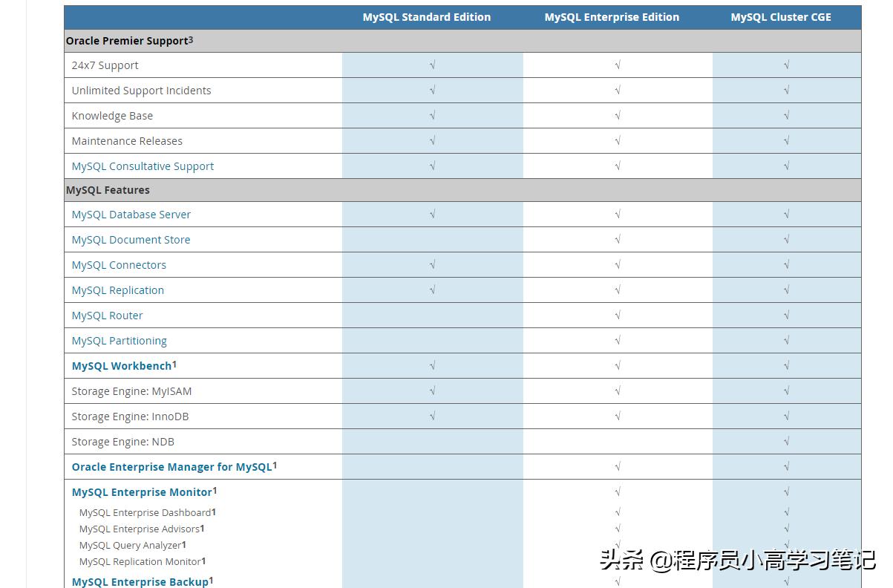Click the MySQL Features section header
Screen dimensions: 893x588
(x=108, y=190)
